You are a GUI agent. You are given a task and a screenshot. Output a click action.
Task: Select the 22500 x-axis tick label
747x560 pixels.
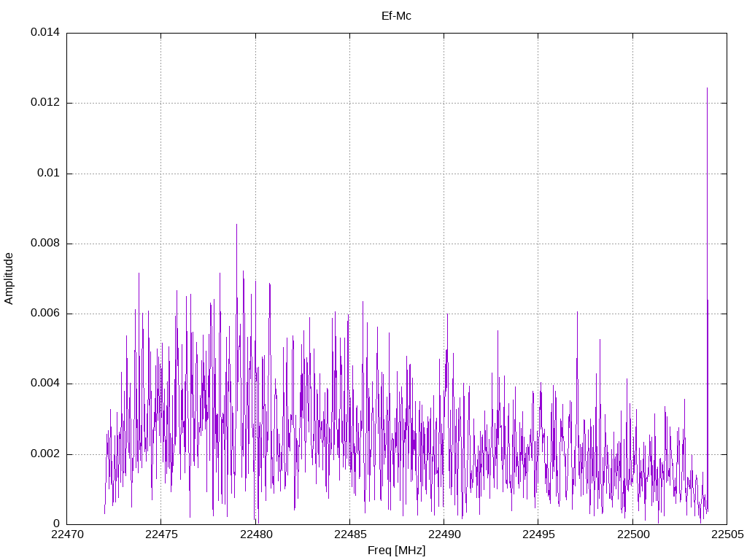coord(632,535)
